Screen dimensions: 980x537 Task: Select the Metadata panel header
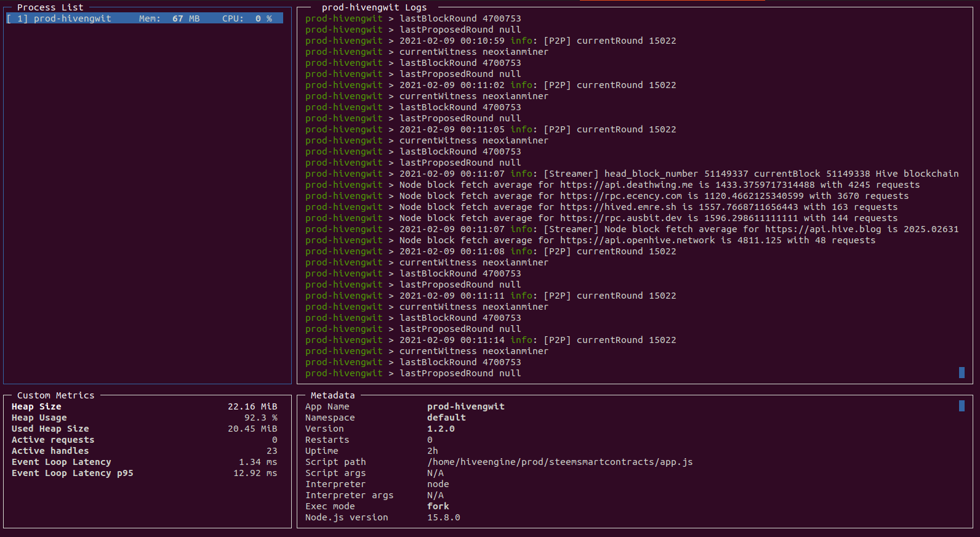[x=332, y=395]
